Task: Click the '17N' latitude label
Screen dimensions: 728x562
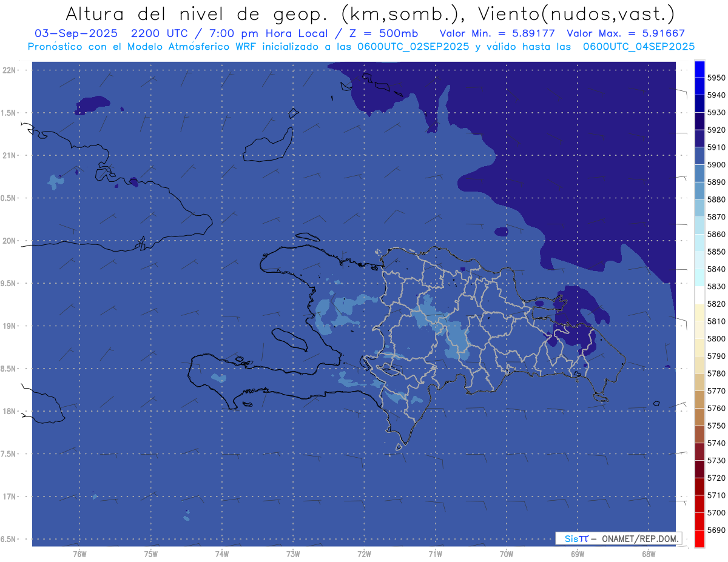Action: (x=10, y=497)
